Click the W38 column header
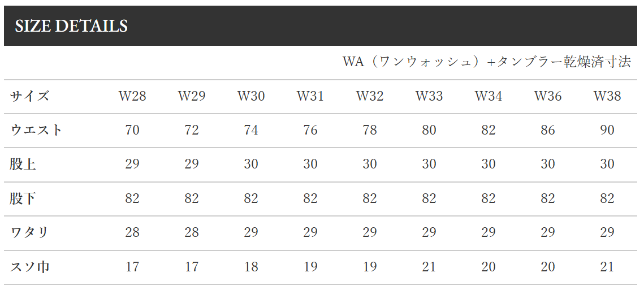This screenshot has height=290, width=644. 607,96
